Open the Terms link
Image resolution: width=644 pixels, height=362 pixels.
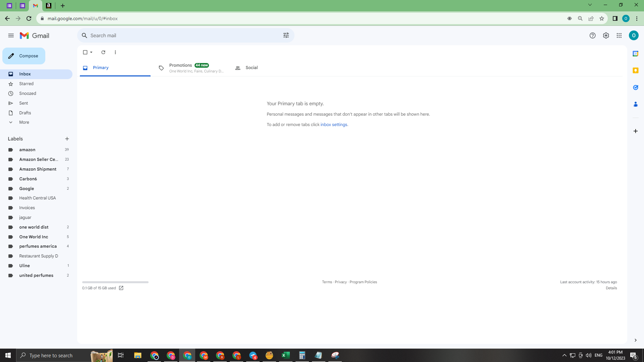click(327, 282)
